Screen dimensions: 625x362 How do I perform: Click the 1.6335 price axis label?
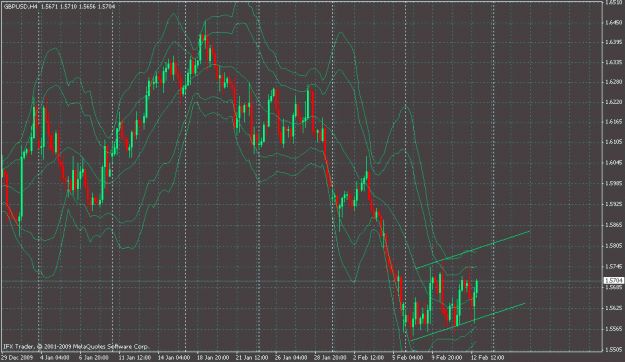click(x=614, y=62)
